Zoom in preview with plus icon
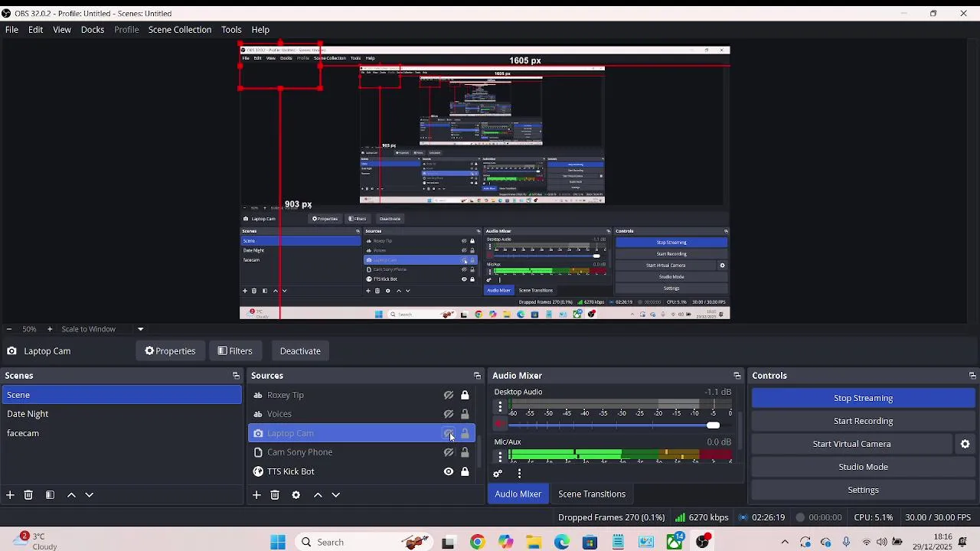980x551 pixels. 50,329
